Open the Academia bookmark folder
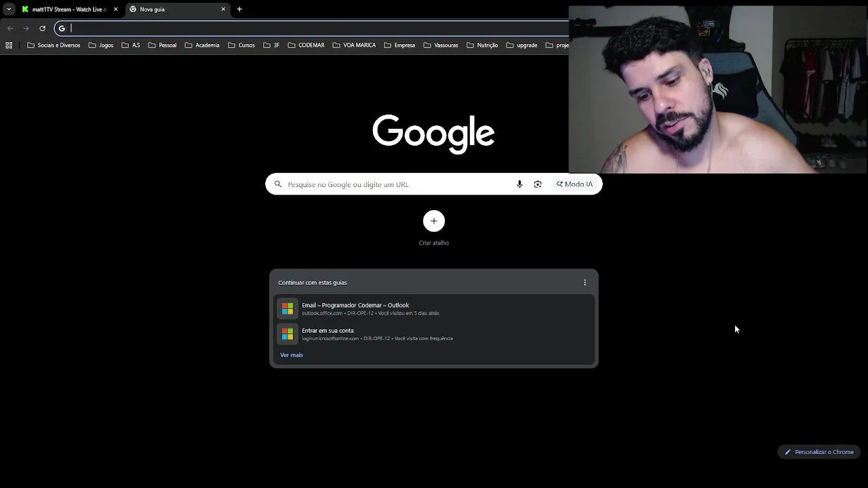Image resolution: width=868 pixels, height=488 pixels. pyautogui.click(x=202, y=45)
